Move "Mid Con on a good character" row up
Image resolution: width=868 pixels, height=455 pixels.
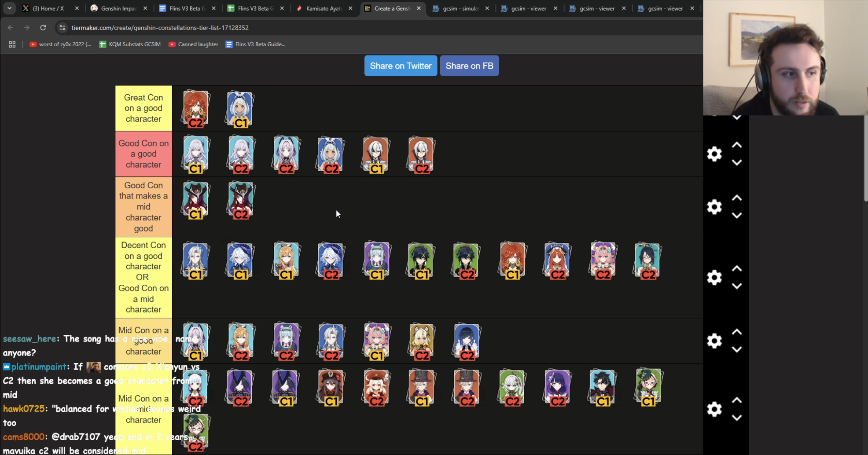[737, 332]
